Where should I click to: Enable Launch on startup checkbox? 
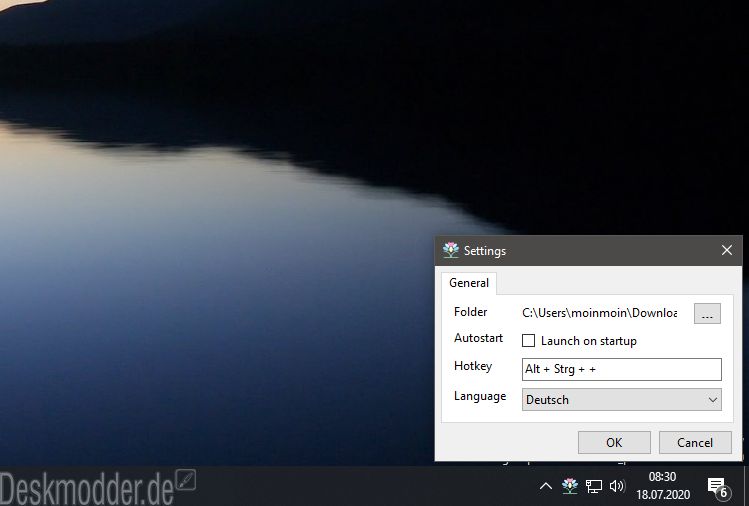tap(528, 341)
